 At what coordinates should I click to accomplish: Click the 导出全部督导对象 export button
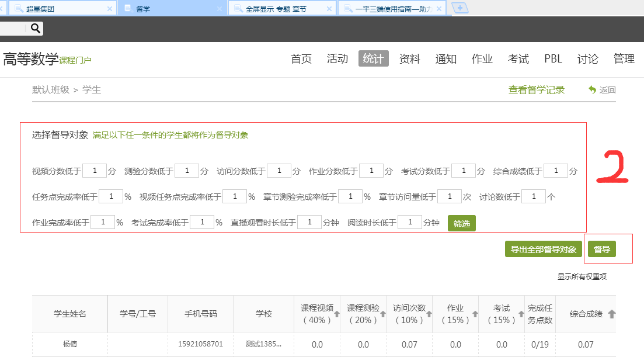(543, 248)
